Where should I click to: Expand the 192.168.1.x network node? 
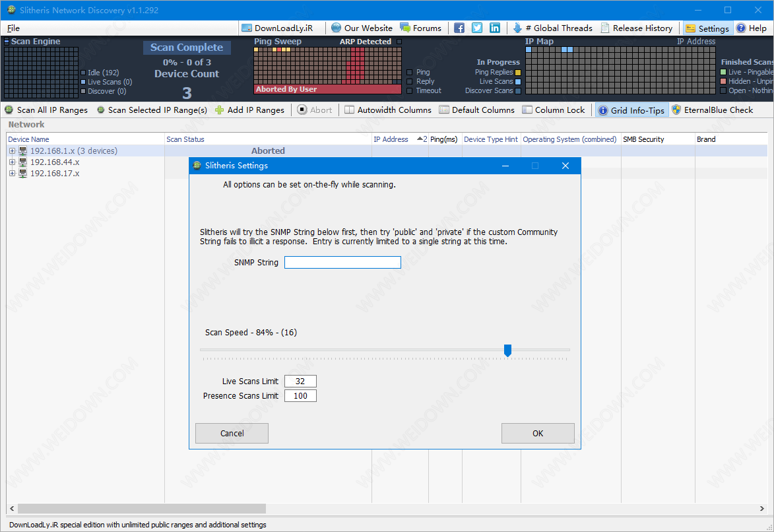tap(13, 150)
